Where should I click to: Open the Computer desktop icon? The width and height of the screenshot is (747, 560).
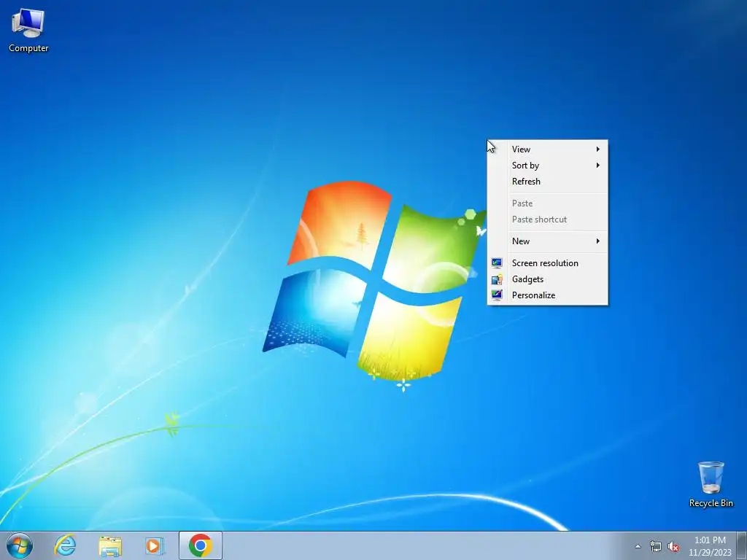pyautogui.click(x=28, y=31)
